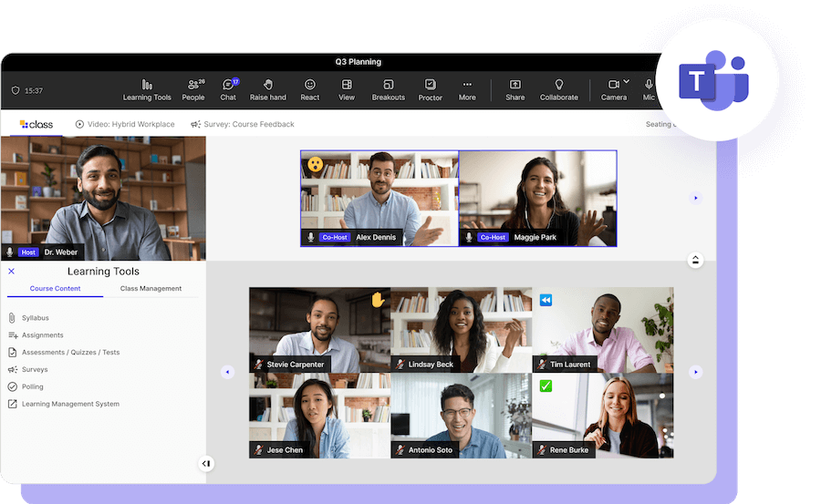Expand the Camera options dropdown arrow
Image resolution: width=821 pixels, height=504 pixels.
(627, 82)
